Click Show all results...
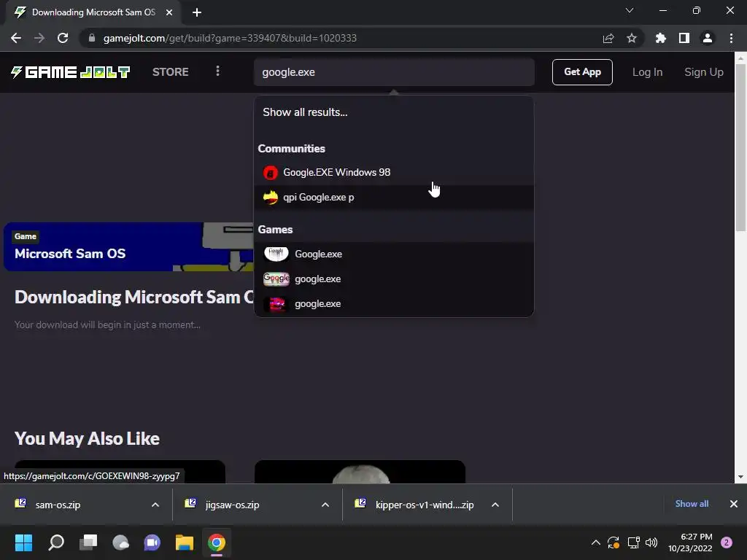 (x=305, y=112)
